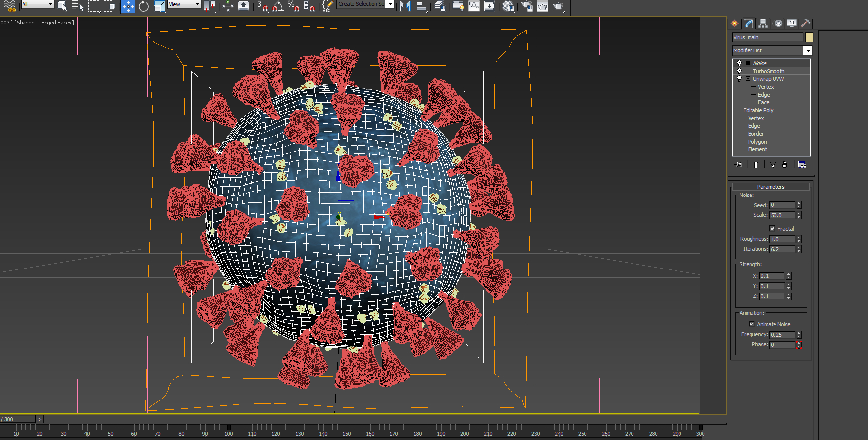Click Remove modifier from stack icon
Viewport: 868px width, 440px height.
click(784, 165)
